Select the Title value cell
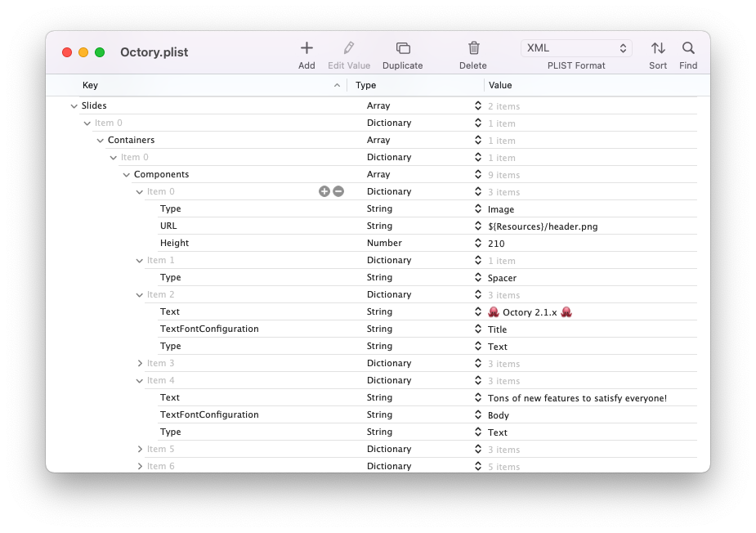Viewport: 756px width, 533px height. pos(497,329)
